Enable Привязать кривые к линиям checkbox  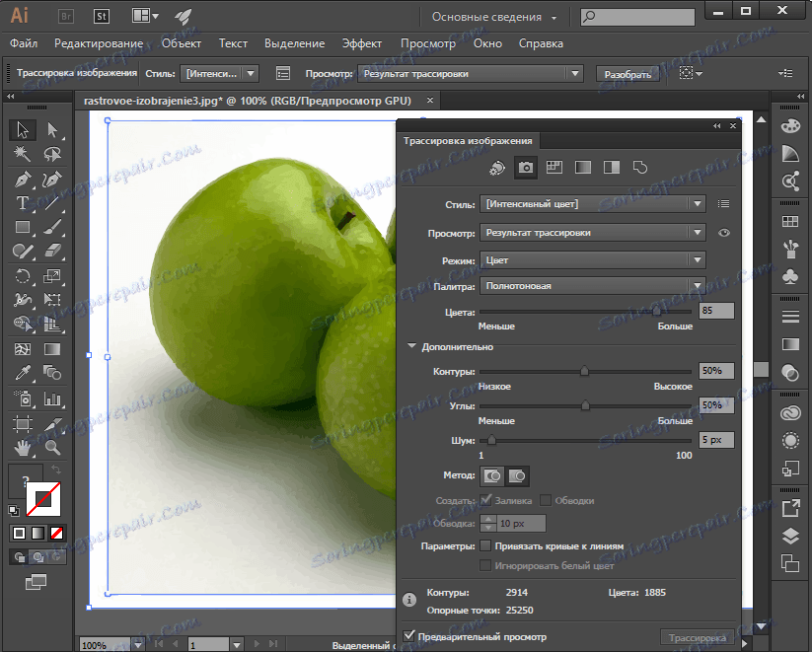click(x=485, y=545)
